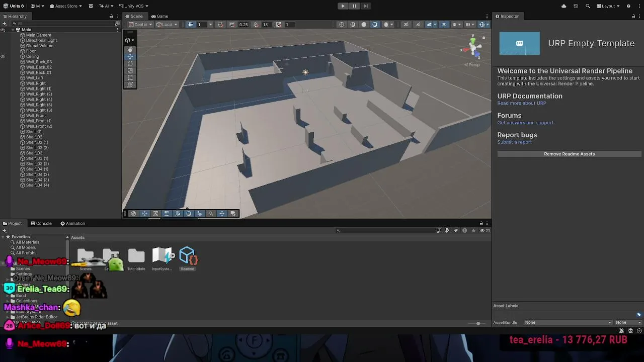Open the Unity VCS dropdown
The width and height of the screenshot is (644, 362).
pyautogui.click(x=133, y=6)
